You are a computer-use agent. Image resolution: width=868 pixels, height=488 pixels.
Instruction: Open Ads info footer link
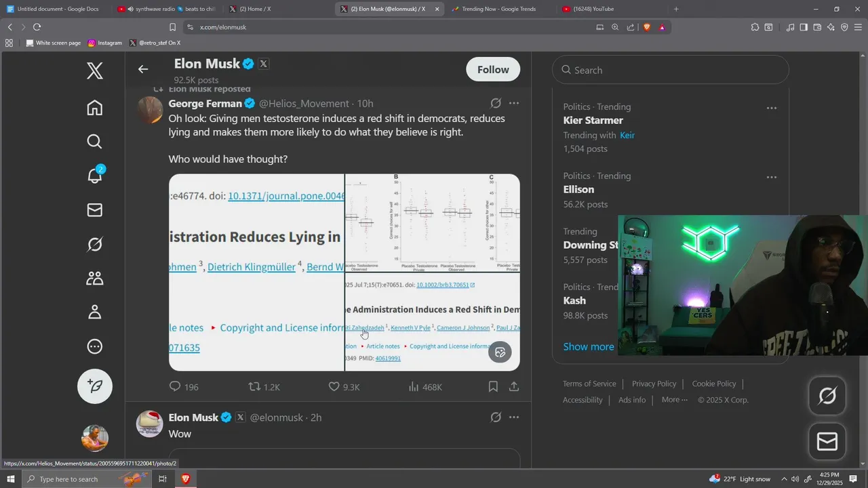pyautogui.click(x=632, y=400)
